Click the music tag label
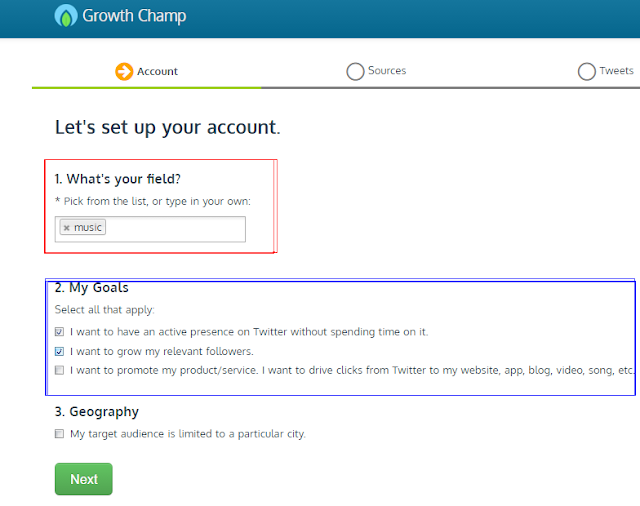This screenshot has height=506, width=640. coord(88,227)
